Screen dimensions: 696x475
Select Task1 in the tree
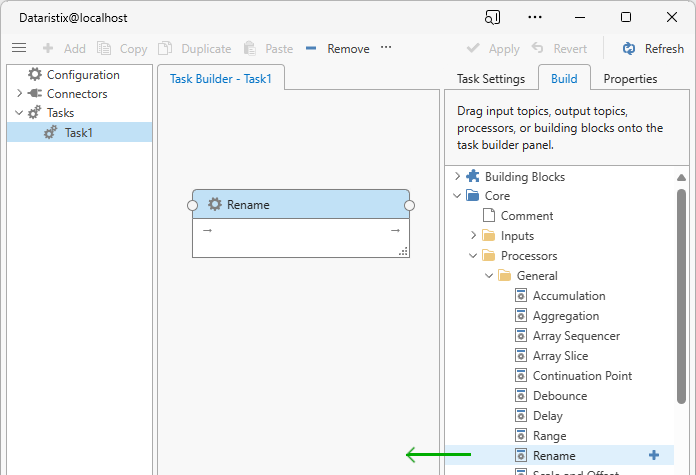point(78,132)
